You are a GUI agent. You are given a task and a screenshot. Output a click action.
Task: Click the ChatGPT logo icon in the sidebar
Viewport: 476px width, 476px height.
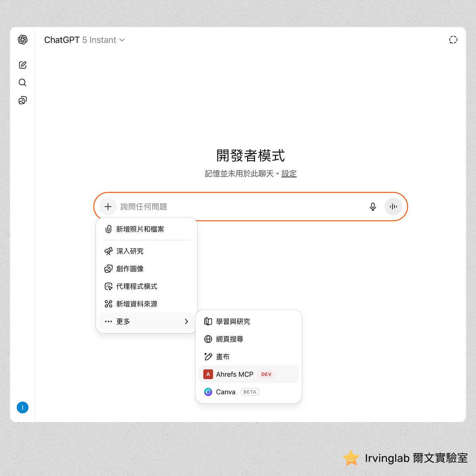tap(23, 40)
